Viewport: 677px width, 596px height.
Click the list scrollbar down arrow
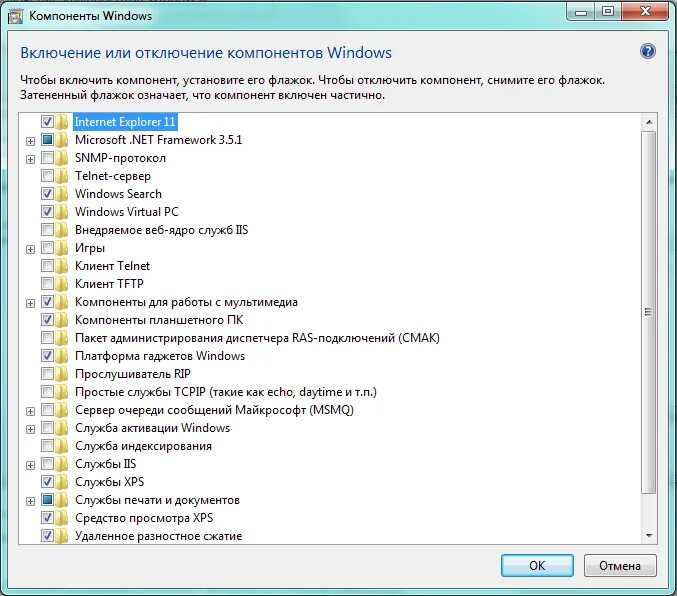649,536
